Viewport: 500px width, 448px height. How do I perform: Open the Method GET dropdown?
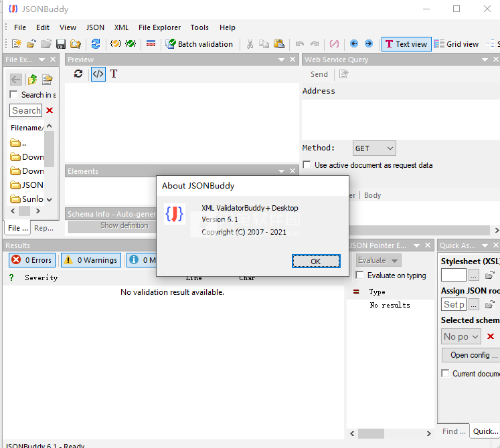(x=374, y=148)
